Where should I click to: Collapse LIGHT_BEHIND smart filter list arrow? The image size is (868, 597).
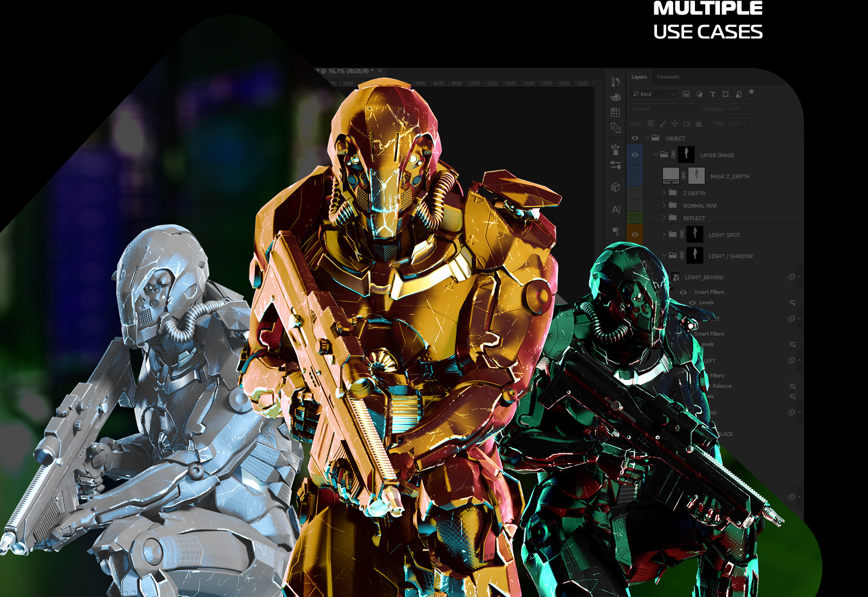(x=799, y=277)
